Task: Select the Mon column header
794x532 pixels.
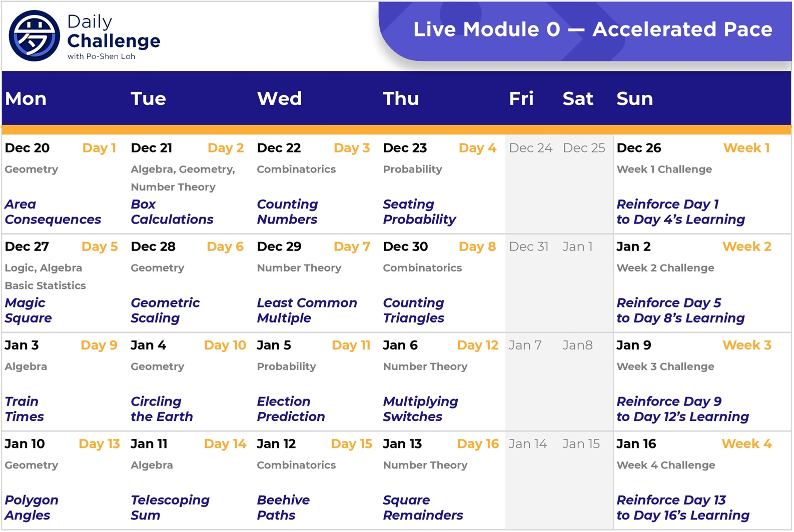Action: [26, 99]
